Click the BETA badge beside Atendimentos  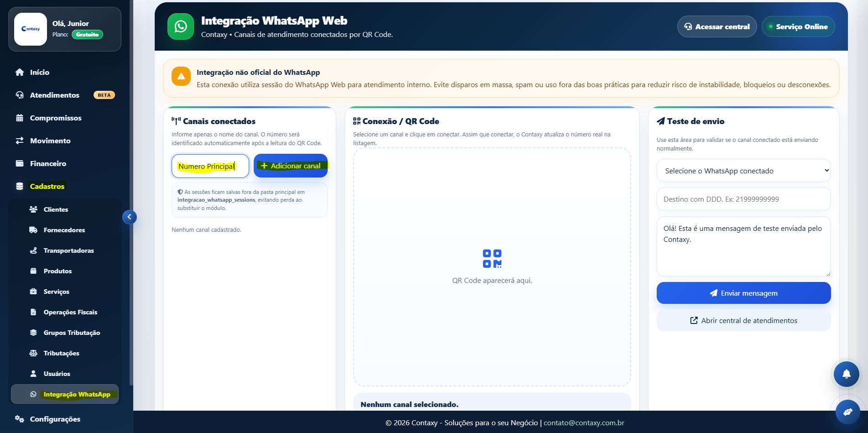pyautogui.click(x=104, y=95)
